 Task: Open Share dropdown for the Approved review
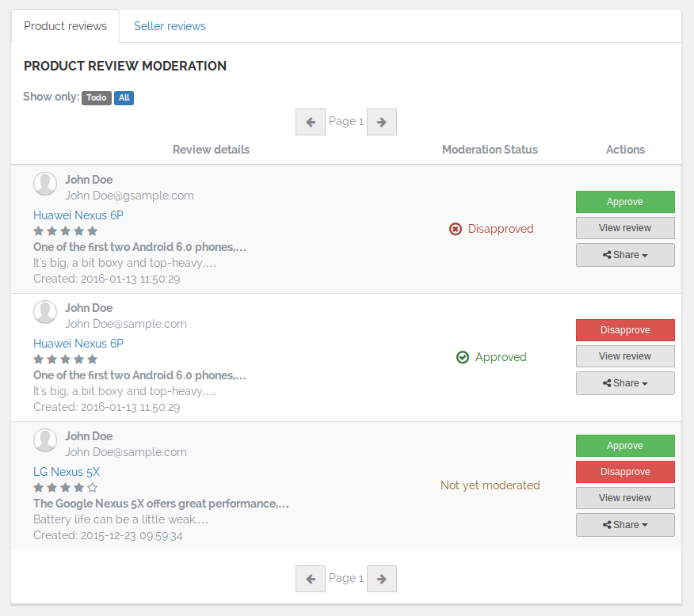625,383
